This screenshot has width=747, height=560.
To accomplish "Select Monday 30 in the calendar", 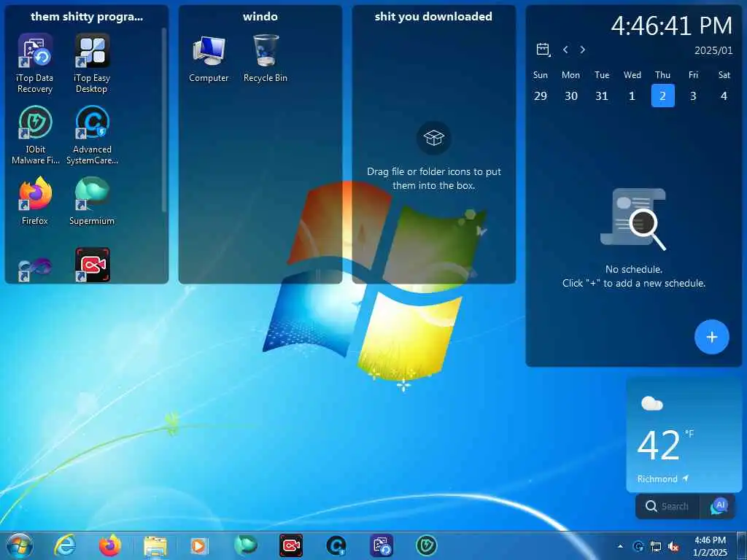I will coord(570,96).
